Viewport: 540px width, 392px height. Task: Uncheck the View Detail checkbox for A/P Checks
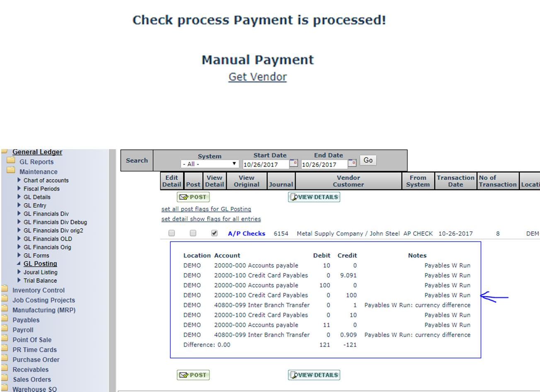coord(214,233)
